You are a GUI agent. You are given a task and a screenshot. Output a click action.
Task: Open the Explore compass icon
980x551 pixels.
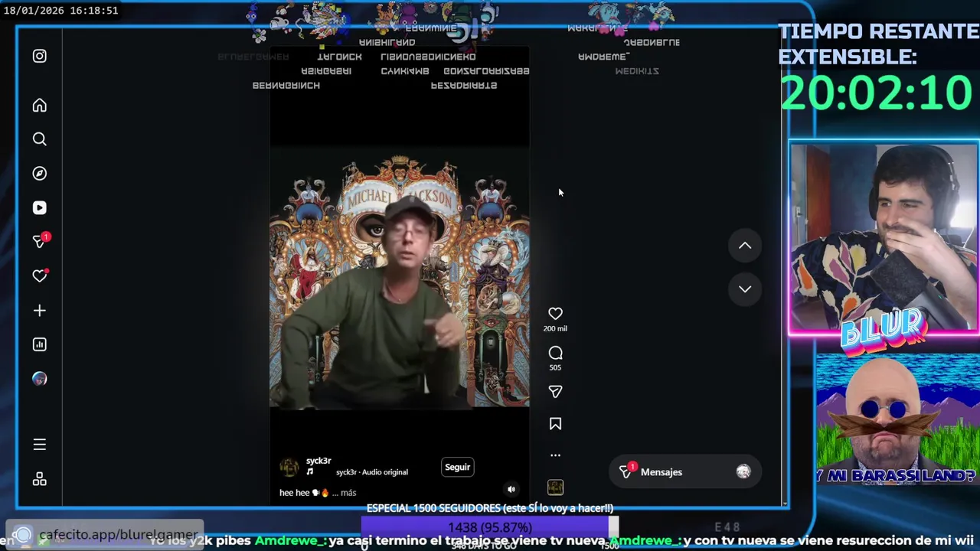pyautogui.click(x=40, y=174)
